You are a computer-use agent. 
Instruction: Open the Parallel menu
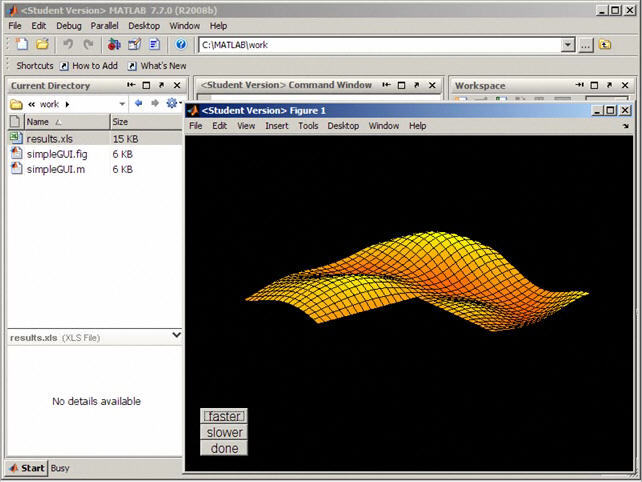click(104, 26)
